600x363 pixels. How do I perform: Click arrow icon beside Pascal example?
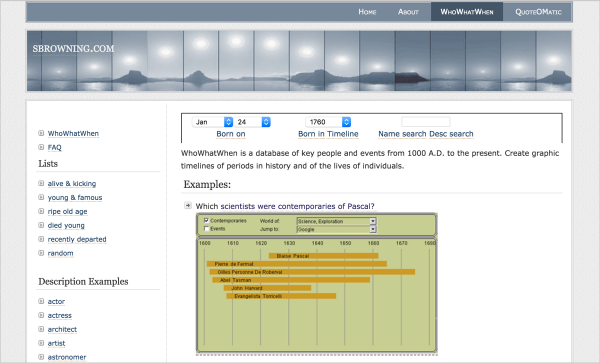(188, 205)
